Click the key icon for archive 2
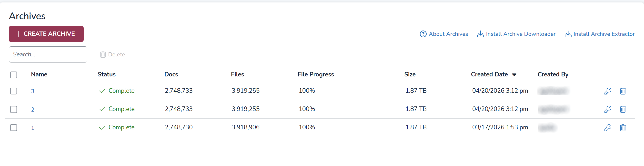This screenshot has width=644, height=166. coord(608,109)
